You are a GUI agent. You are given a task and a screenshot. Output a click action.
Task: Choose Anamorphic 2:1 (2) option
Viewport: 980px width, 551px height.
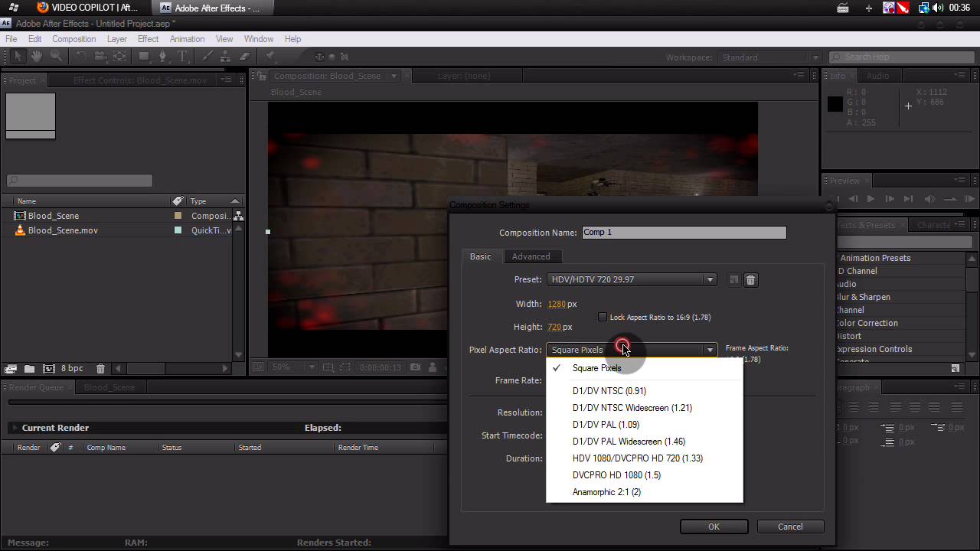(x=645, y=492)
